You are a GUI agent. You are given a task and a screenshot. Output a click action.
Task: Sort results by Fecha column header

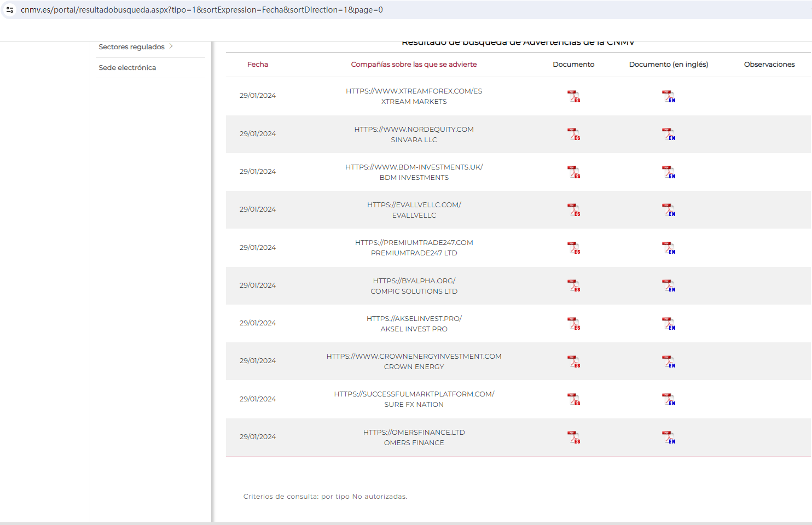click(x=257, y=65)
